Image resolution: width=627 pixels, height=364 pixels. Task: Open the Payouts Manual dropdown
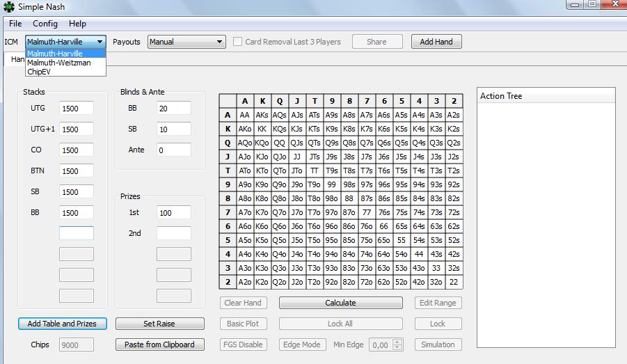[186, 42]
